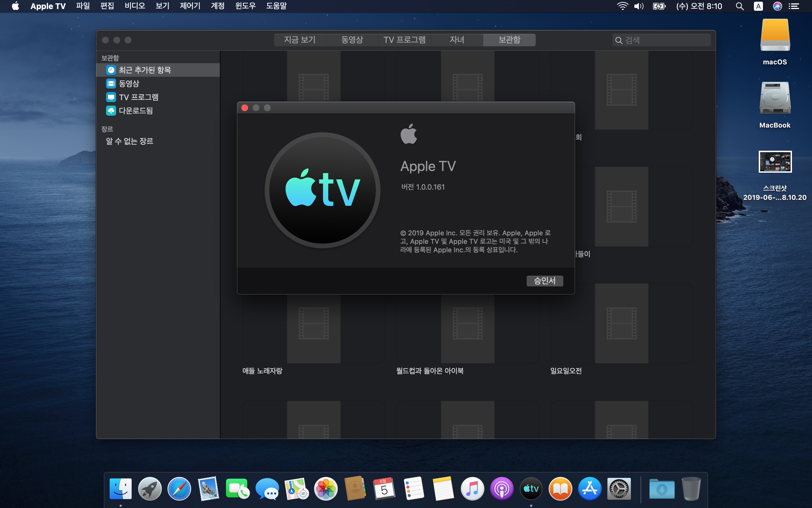Open the 파일 menu
The image size is (812, 508).
(83, 6)
